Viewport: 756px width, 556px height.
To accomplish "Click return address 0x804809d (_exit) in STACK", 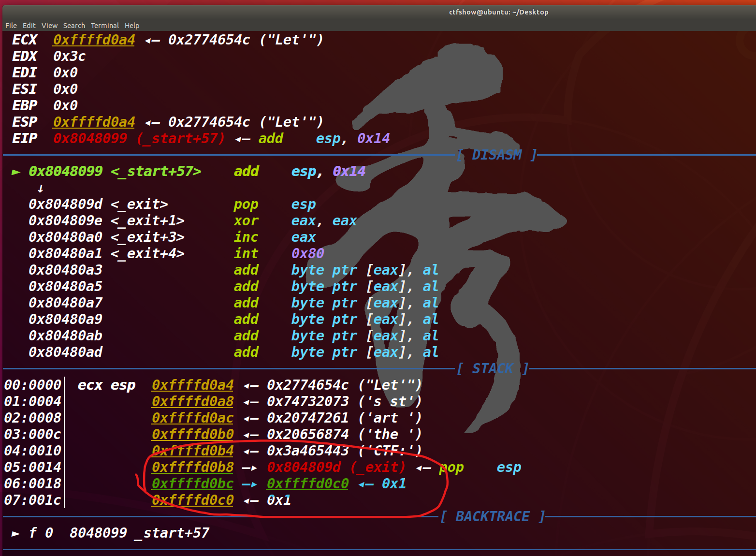I will tap(336, 467).
